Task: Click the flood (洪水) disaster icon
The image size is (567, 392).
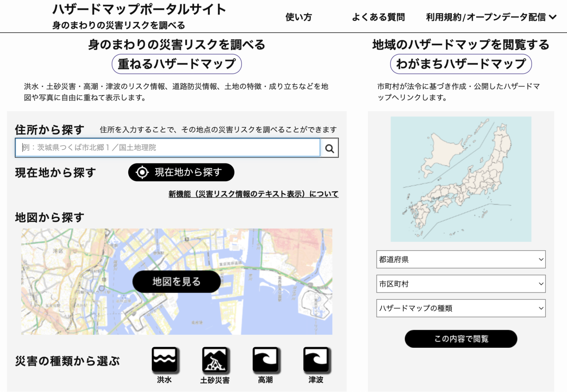Action: click(165, 359)
